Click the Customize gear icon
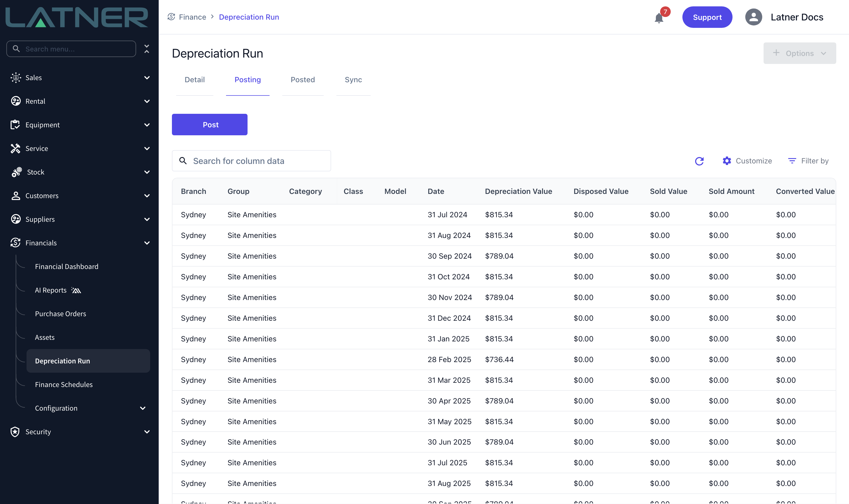Screen dimensions: 849x504 [727, 161]
